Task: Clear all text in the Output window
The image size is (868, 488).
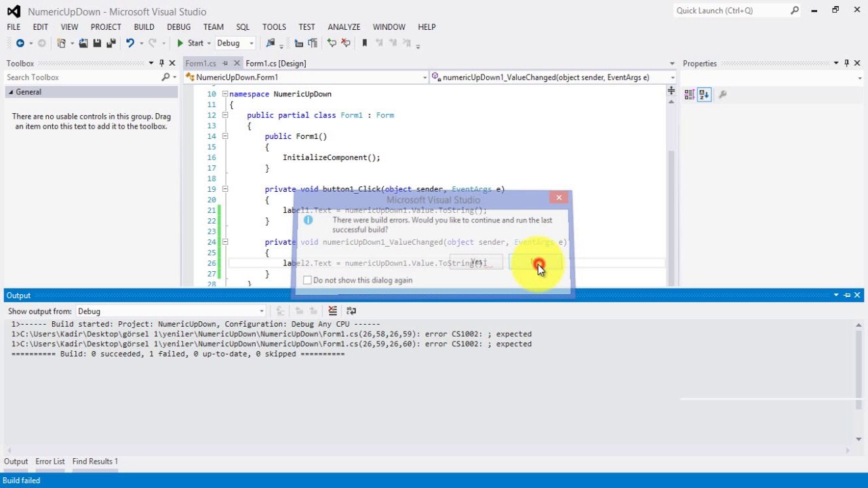Action: 332,311
